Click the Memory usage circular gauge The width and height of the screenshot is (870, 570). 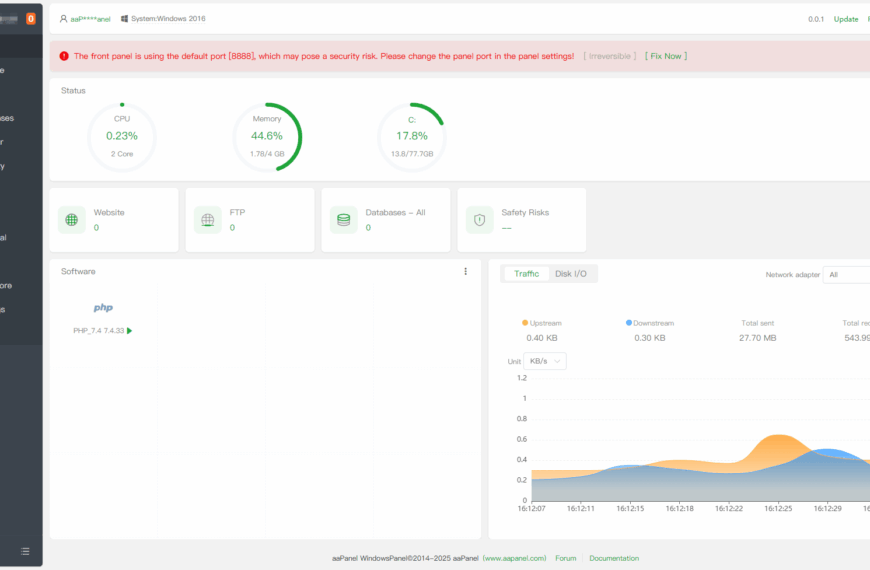(x=267, y=136)
